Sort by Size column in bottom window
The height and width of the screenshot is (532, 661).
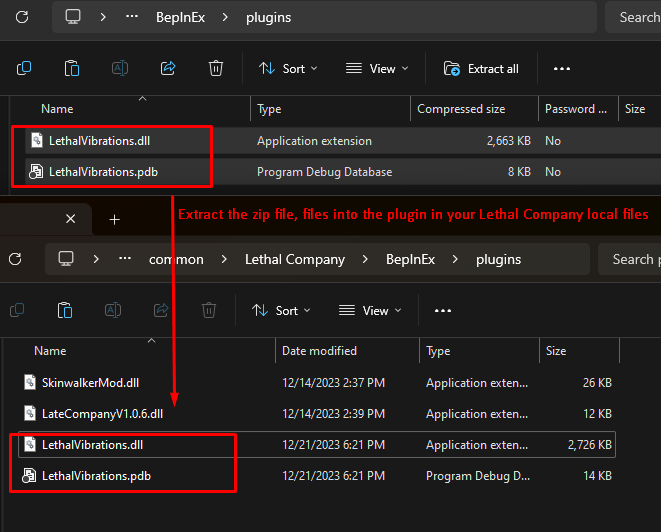pyautogui.click(x=556, y=351)
